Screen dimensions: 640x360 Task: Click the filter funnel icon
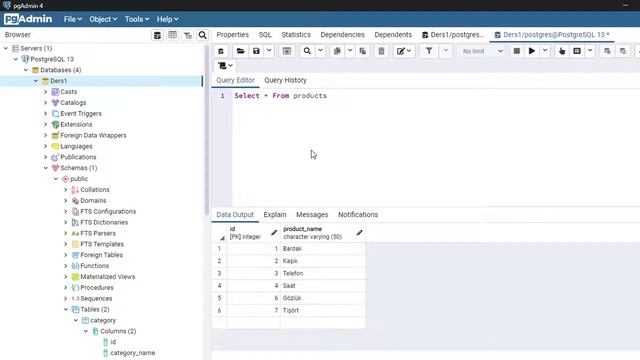tap(429, 51)
